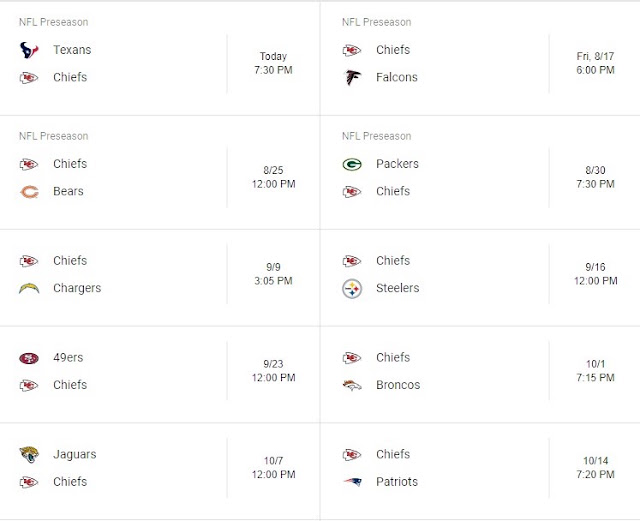Click the Chiefs logo in the Broncos matchup
This screenshot has height=521, width=640.
pos(352,358)
